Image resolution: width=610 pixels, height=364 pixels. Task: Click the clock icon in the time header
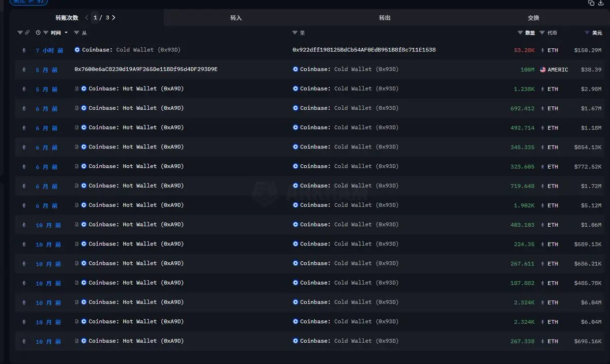point(38,33)
